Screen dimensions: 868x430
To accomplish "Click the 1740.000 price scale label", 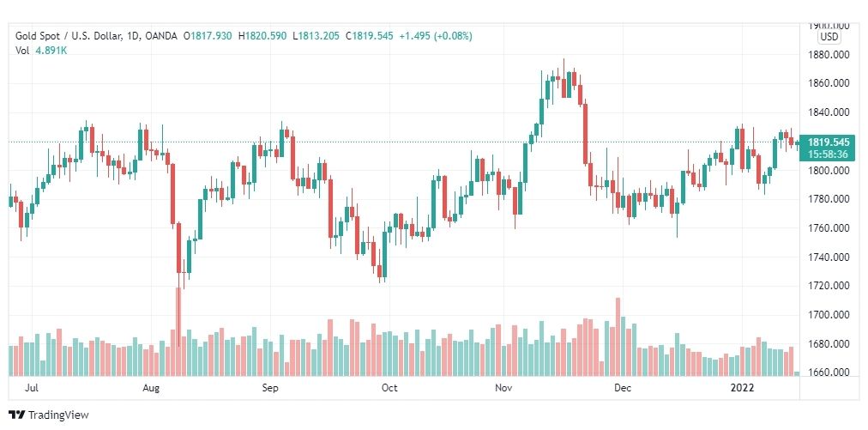I will 829,257.
